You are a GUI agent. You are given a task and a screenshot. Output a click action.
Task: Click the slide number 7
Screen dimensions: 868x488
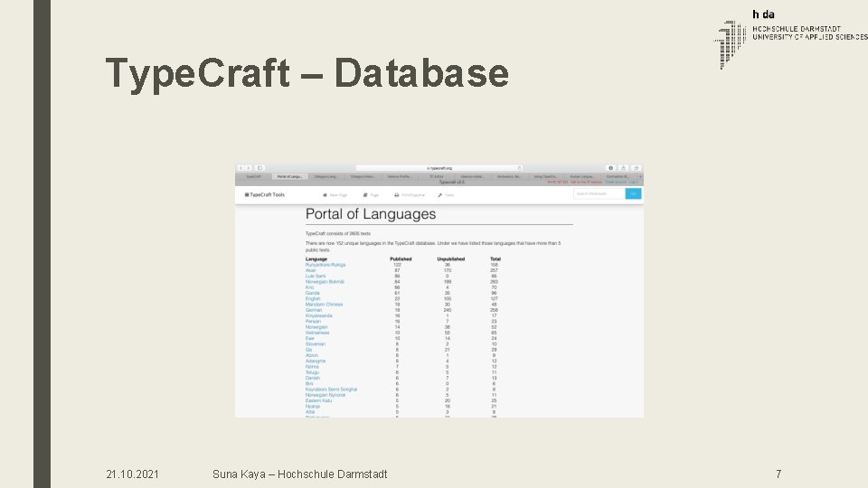point(778,474)
